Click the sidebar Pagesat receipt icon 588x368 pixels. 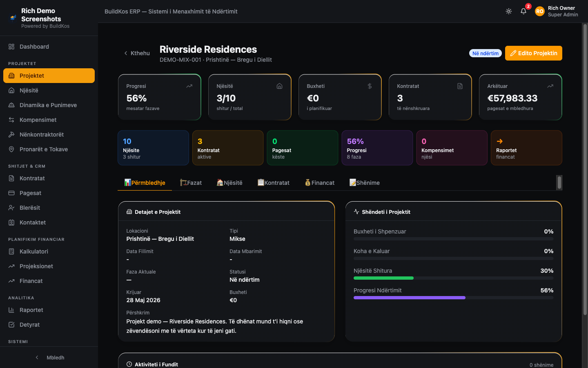tap(11, 193)
